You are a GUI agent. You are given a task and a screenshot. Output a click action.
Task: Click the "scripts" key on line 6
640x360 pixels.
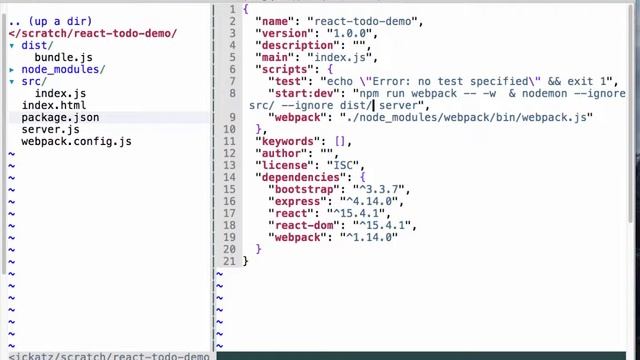coord(284,69)
